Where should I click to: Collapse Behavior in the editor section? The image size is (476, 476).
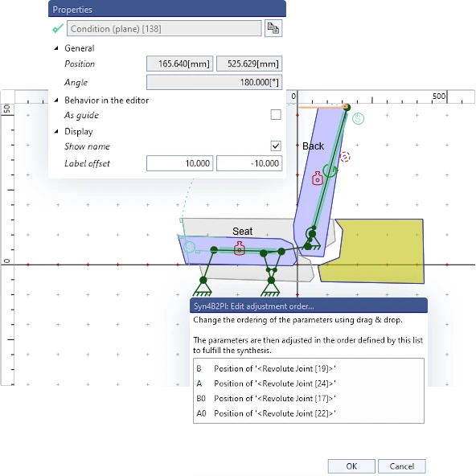pyautogui.click(x=56, y=101)
